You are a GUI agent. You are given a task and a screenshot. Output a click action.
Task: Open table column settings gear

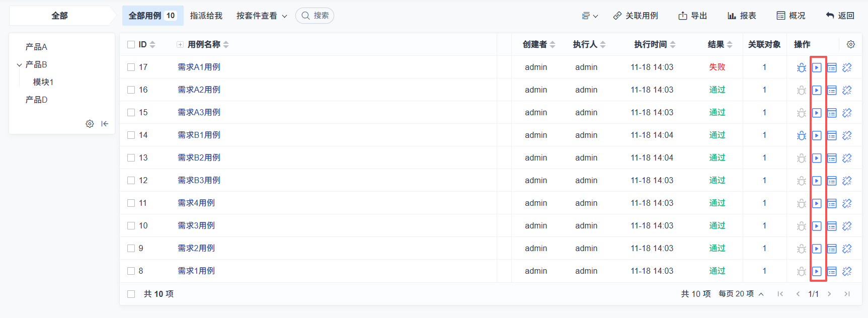coord(850,44)
